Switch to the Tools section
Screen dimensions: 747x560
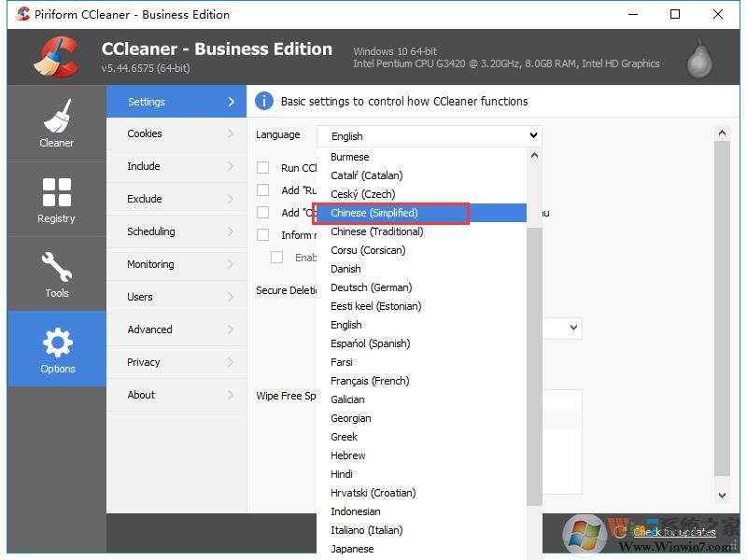pyautogui.click(x=56, y=273)
